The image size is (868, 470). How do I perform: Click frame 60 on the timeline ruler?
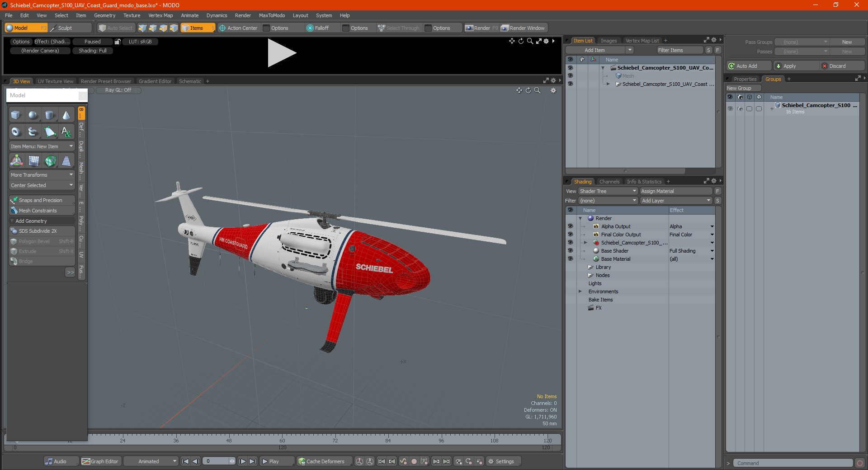[x=282, y=440]
